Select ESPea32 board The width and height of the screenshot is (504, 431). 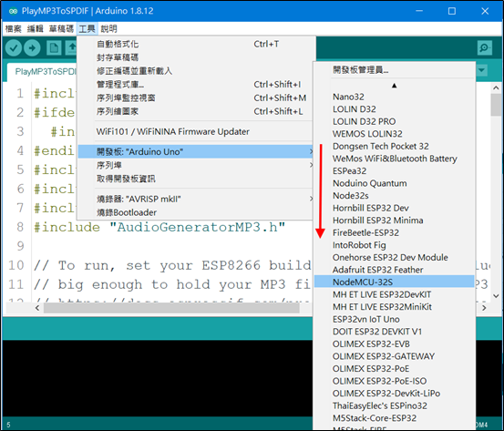(395, 171)
